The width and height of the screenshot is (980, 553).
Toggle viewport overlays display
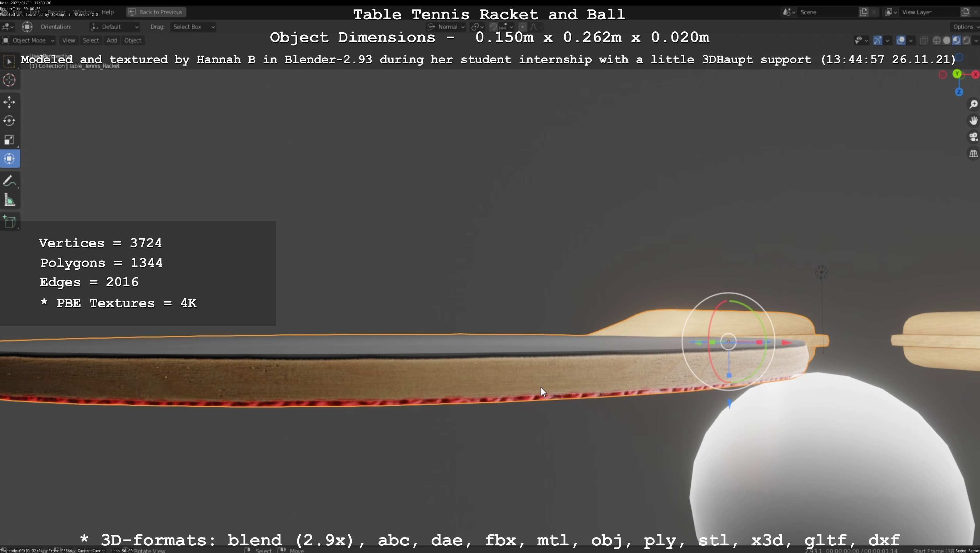click(x=900, y=40)
